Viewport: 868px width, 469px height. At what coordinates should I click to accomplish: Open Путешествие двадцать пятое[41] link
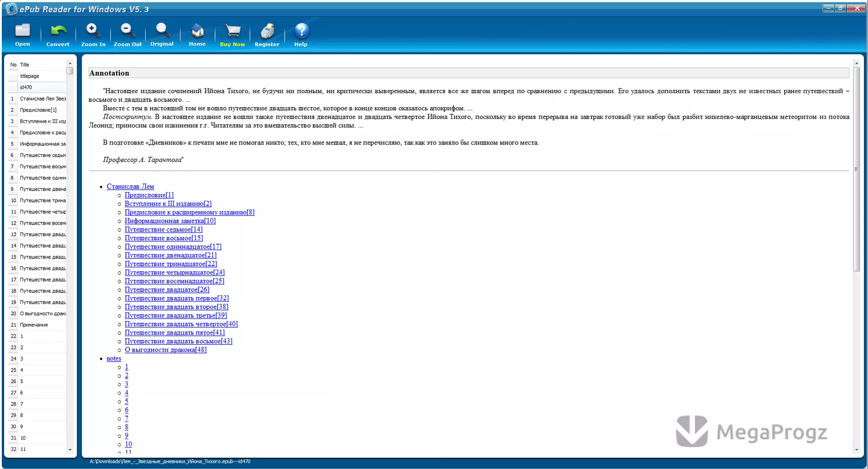pyautogui.click(x=175, y=332)
